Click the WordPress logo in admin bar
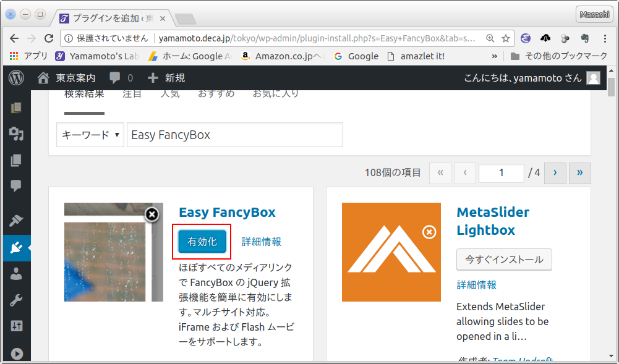 pos(16,78)
